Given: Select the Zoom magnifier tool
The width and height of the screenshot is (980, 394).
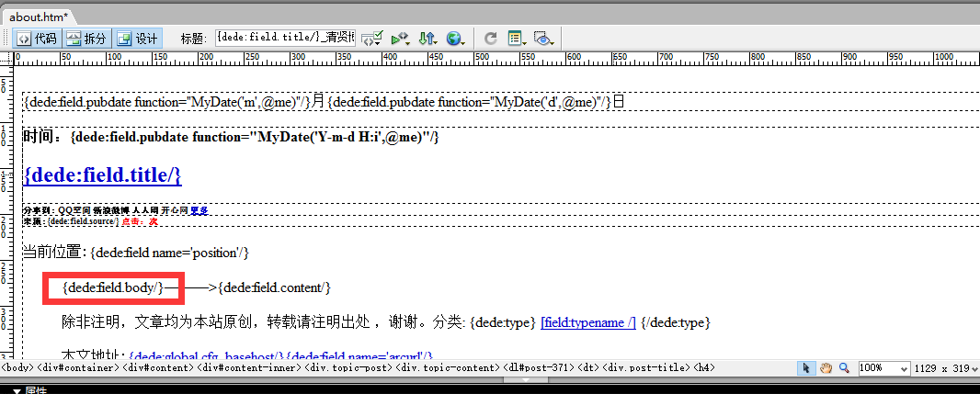Looking at the screenshot, I should click(x=844, y=368).
